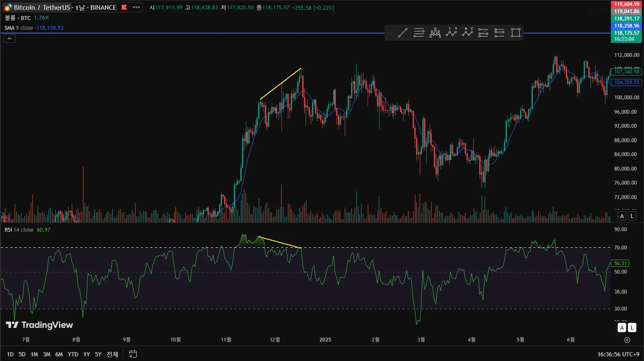Click the 100,000.00 level on price axis
Screen dimensions: 644x361
pos(627,98)
